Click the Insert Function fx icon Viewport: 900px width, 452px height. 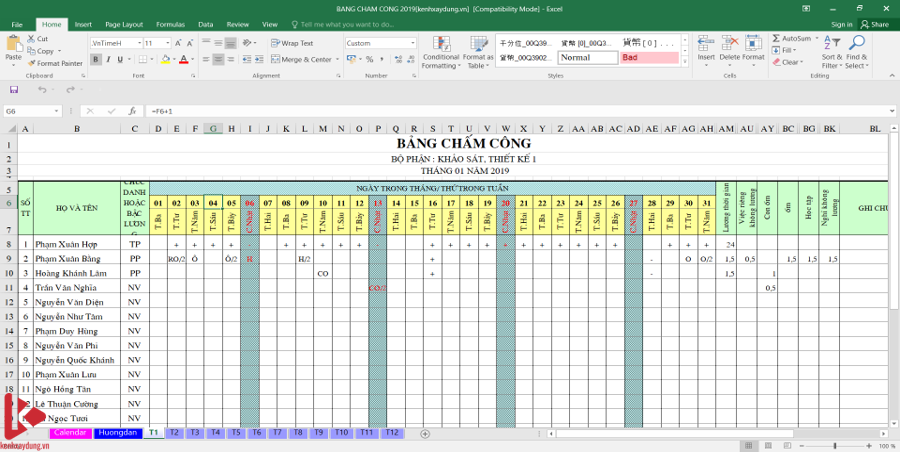[x=132, y=111]
